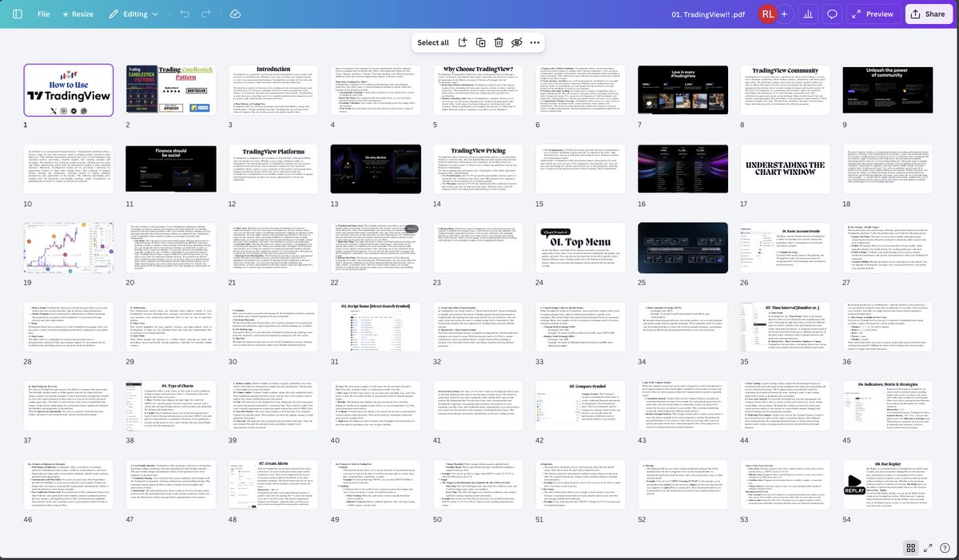Select the Understanding the Chart Window thumbnail
Screen dimensions: 959x560
click(785, 168)
